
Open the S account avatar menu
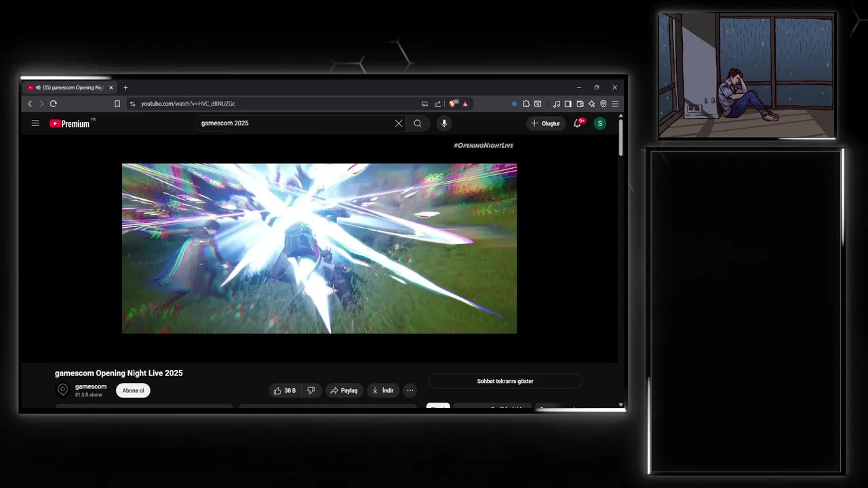pos(599,123)
